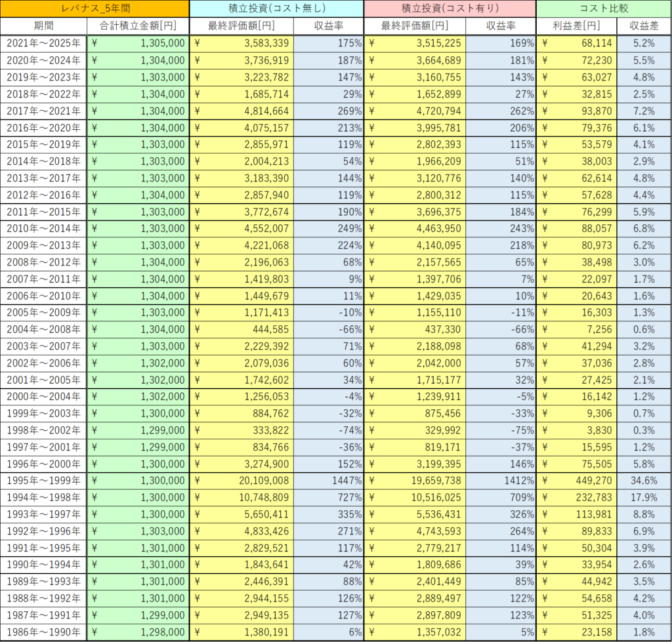
Task: Select the 積立投資(コスト有り) header cell
Action: point(450,9)
